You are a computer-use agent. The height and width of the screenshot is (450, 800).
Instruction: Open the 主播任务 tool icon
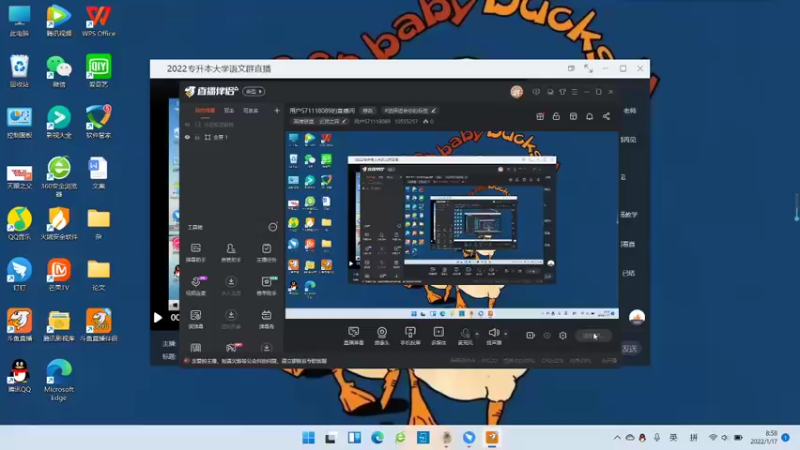[266, 253]
